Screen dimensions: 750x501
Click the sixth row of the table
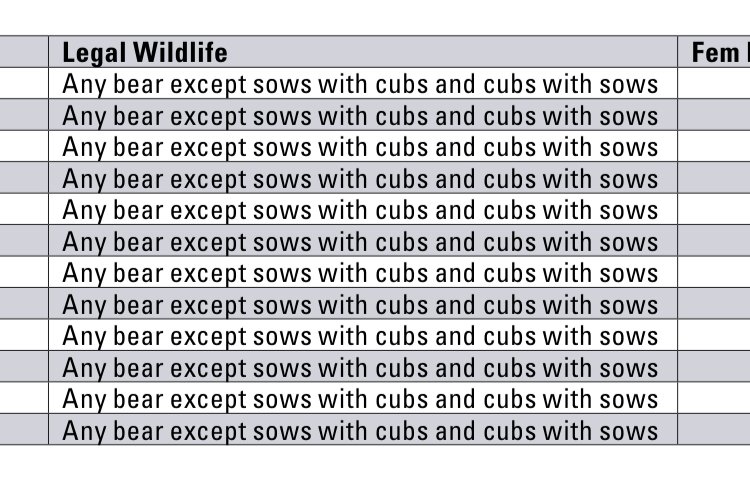click(363, 241)
